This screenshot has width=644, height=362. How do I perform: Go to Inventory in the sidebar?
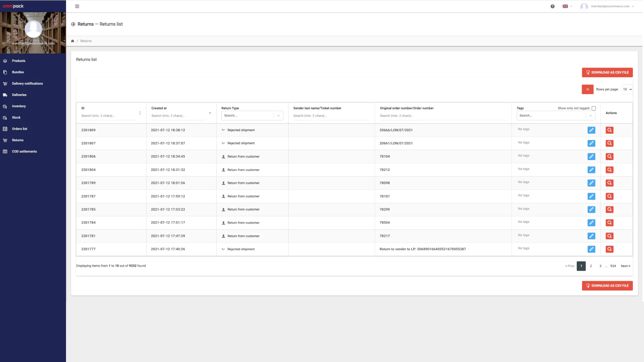pyautogui.click(x=19, y=106)
